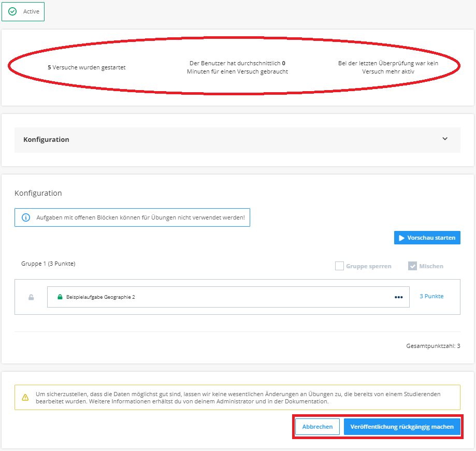The height and width of the screenshot is (451, 476).
Task: Click the Gruppe 1 (3 Punkte) heading
Action: (48, 264)
